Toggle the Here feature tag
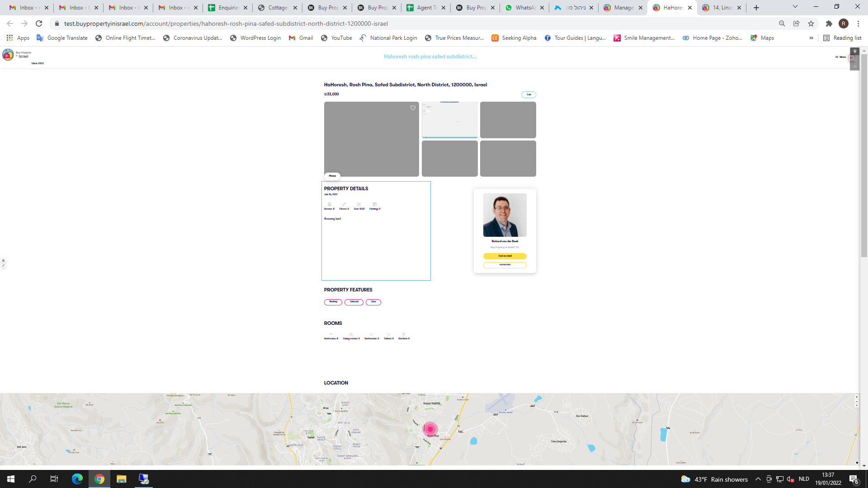 (x=373, y=302)
